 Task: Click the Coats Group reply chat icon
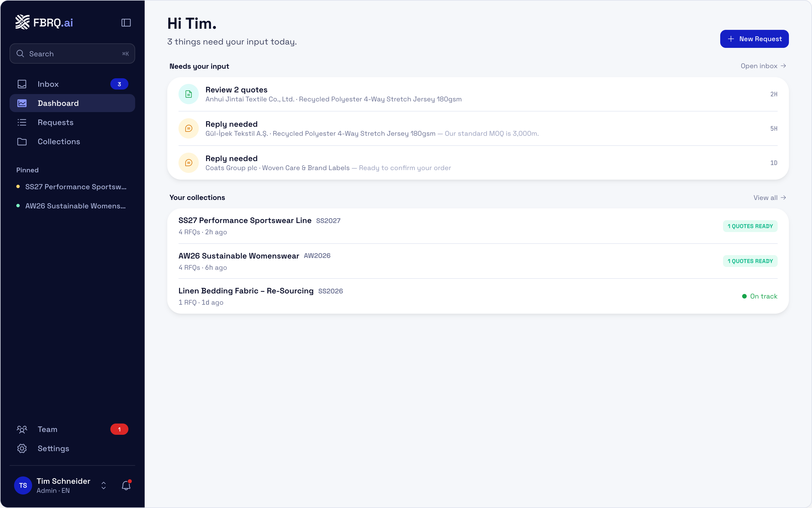(x=188, y=162)
